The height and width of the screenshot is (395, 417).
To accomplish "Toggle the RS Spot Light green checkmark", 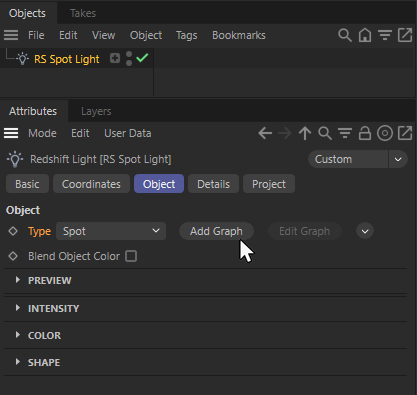I will pos(142,58).
